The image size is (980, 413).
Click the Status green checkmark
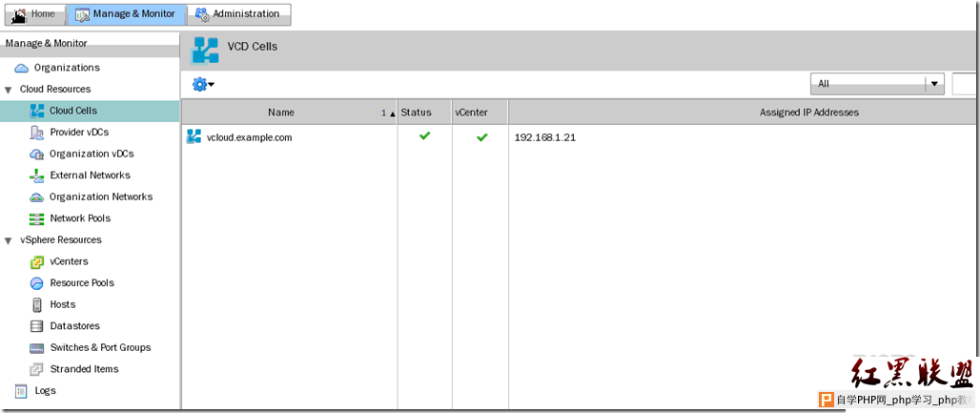point(425,135)
